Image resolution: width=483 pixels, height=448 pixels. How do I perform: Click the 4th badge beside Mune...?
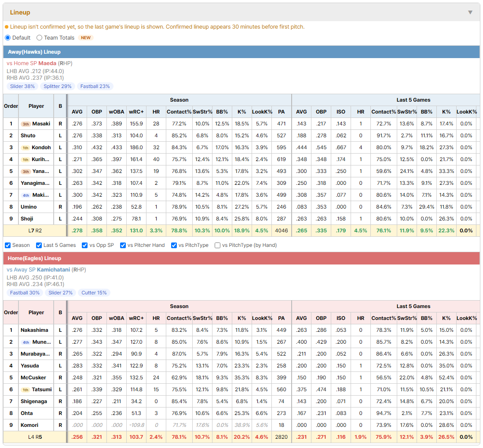pyautogui.click(x=26, y=342)
